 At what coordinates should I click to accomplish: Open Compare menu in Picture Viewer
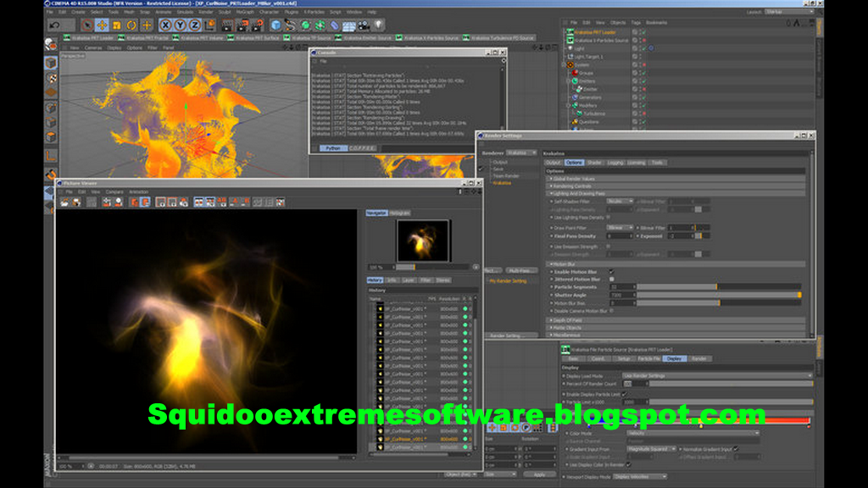click(x=114, y=192)
